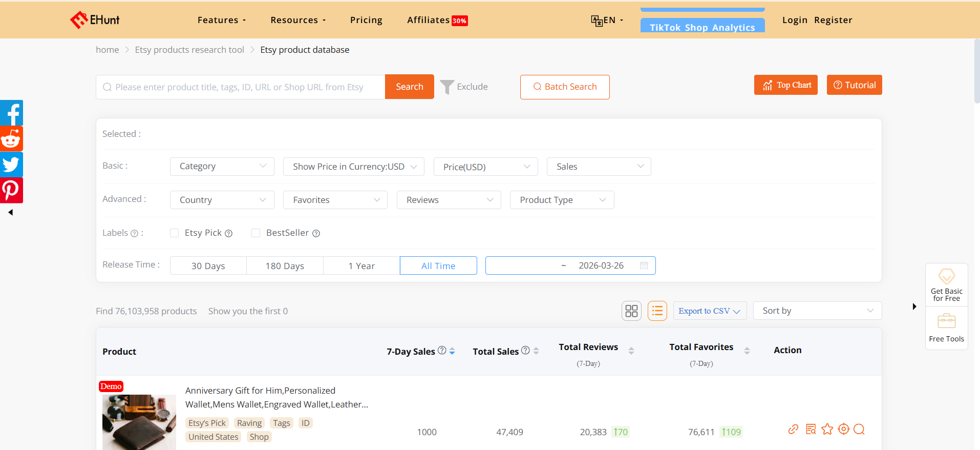Click Total Sales help question icon
Viewport: 980px width, 450px height.
click(x=525, y=351)
